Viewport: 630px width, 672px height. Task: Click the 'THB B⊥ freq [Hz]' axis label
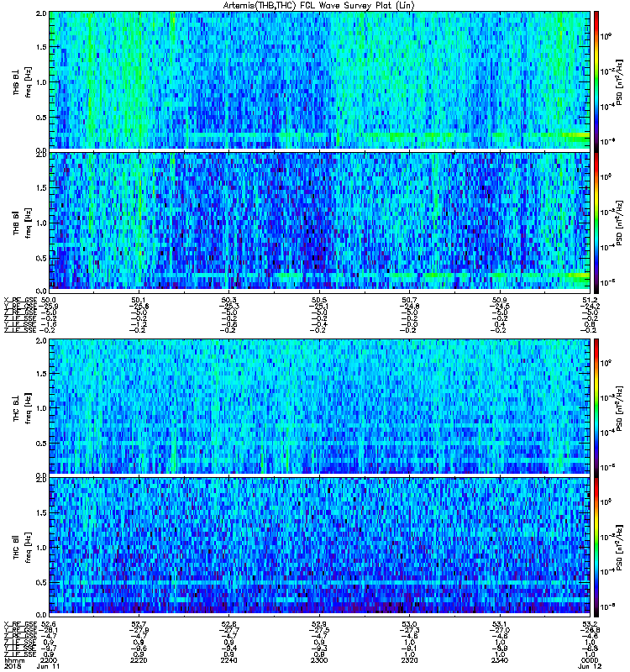23,81
